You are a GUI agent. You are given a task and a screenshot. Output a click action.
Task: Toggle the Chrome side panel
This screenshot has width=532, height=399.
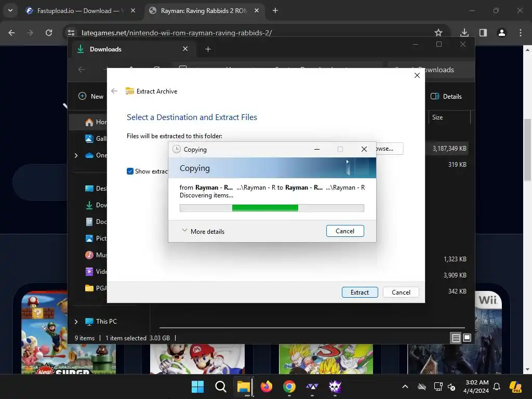(x=483, y=33)
